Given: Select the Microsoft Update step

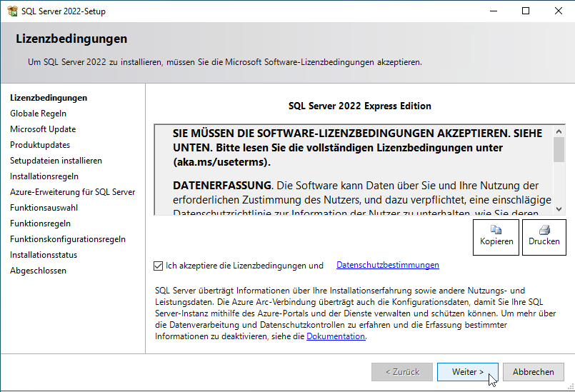Looking at the screenshot, I should click(43, 129).
